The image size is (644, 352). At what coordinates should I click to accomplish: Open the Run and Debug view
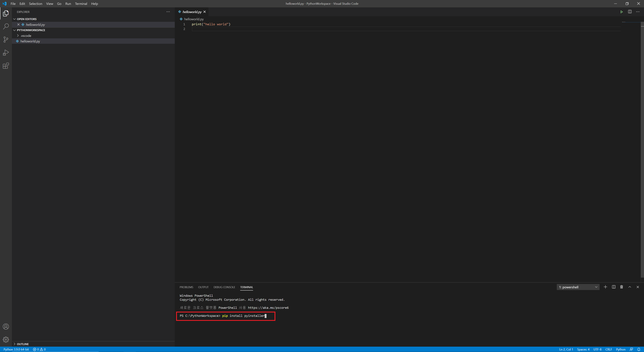pyautogui.click(x=6, y=53)
